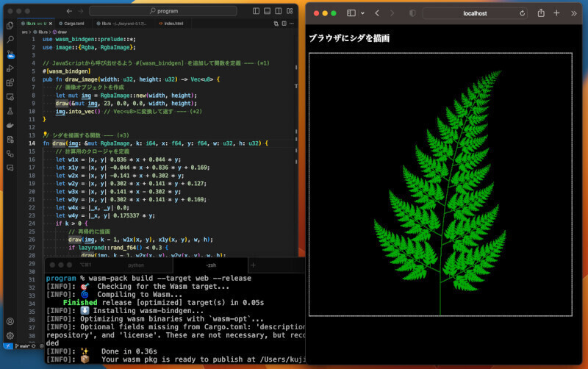
Task: Open Source Control view with pending badge
Action: click(x=10, y=54)
